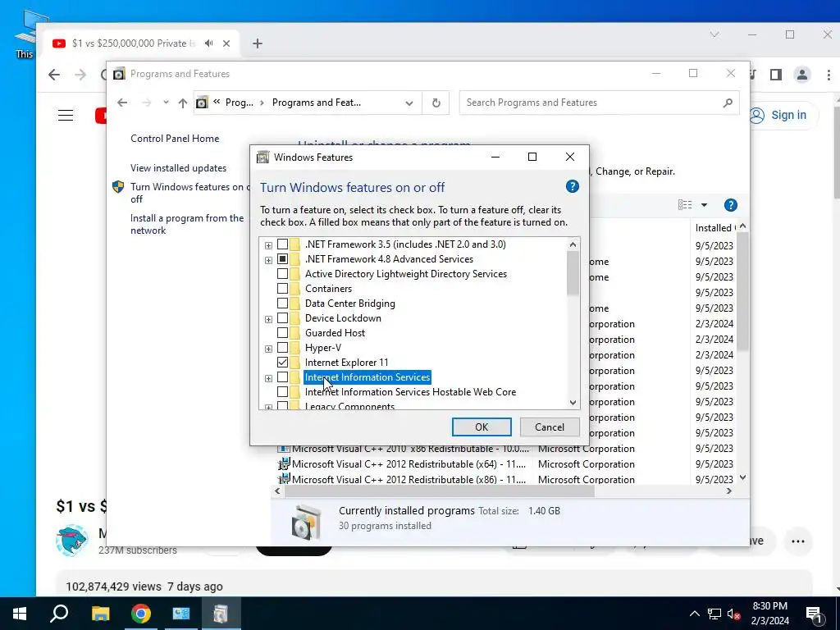Expand Device Lockdown node
Screen dimensions: 840x630
(x=268, y=319)
